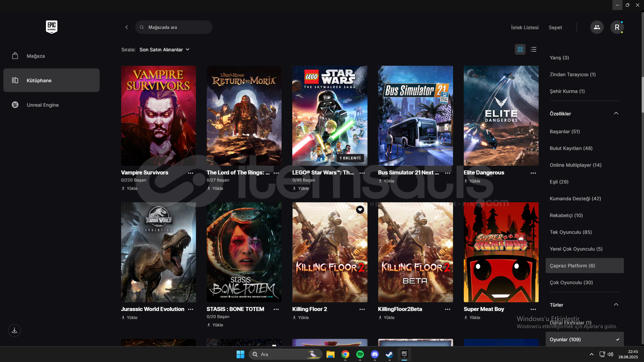
Task: Collapse the Özellikler filter section
Action: (616, 113)
